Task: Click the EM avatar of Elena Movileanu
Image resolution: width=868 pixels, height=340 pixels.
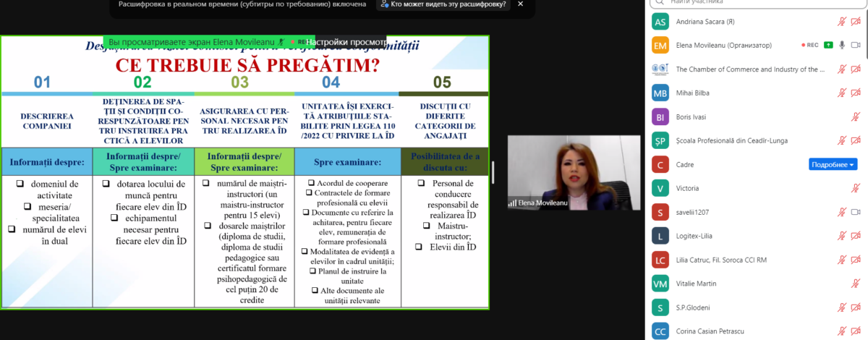Action: pyautogui.click(x=660, y=45)
